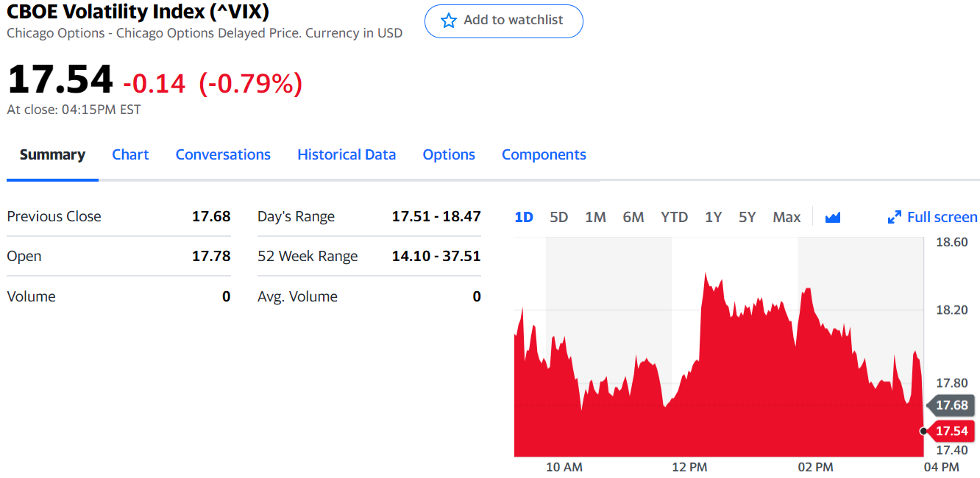View the Components tab

pos(544,154)
